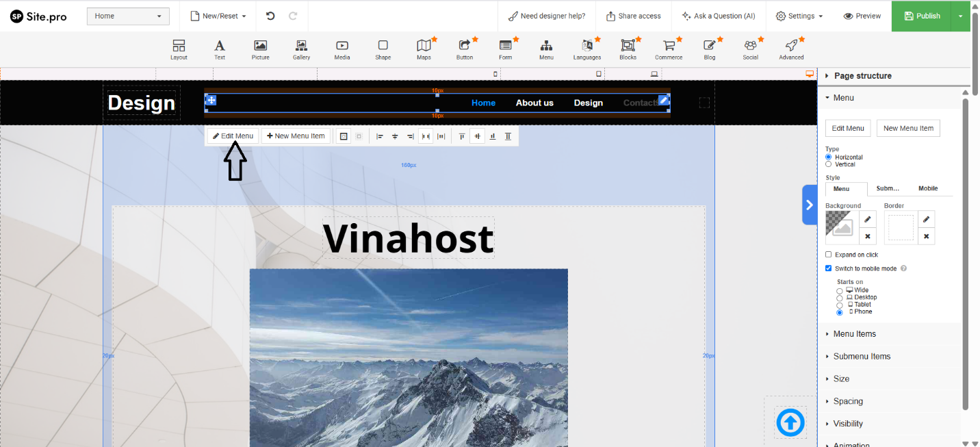Click New Menu Item in sidebar
The height and width of the screenshot is (447, 980).
(x=908, y=128)
